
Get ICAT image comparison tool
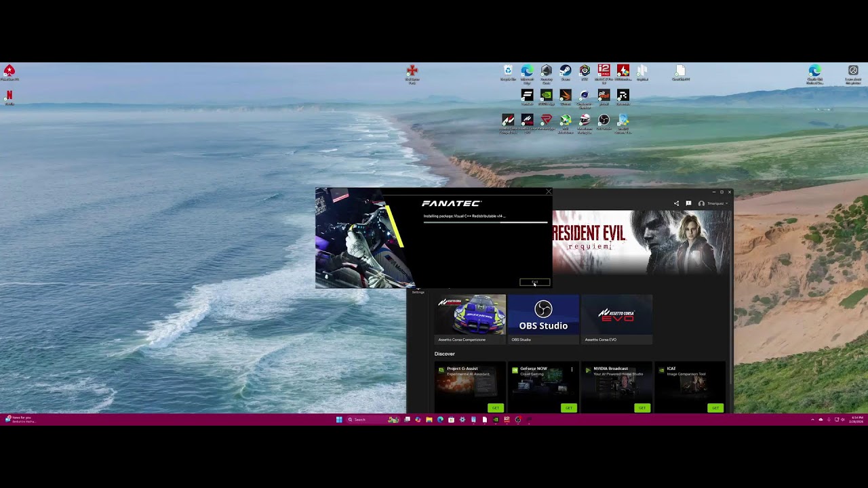(x=715, y=408)
